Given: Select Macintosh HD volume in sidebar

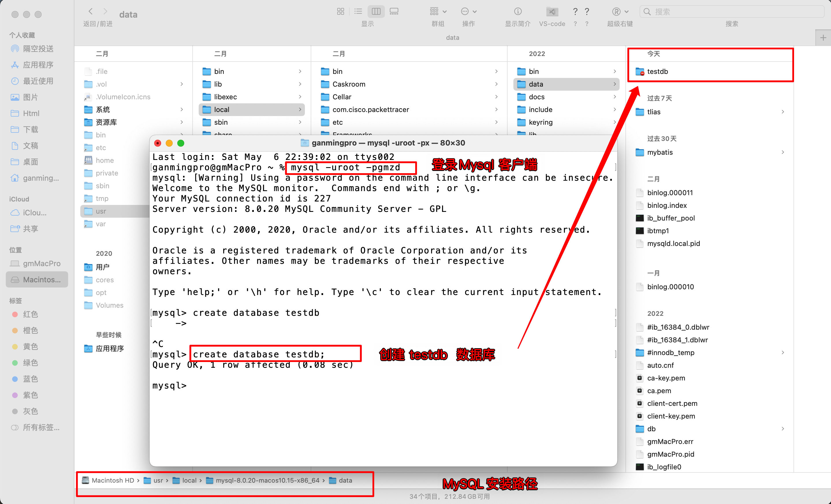Looking at the screenshot, I should click(37, 280).
